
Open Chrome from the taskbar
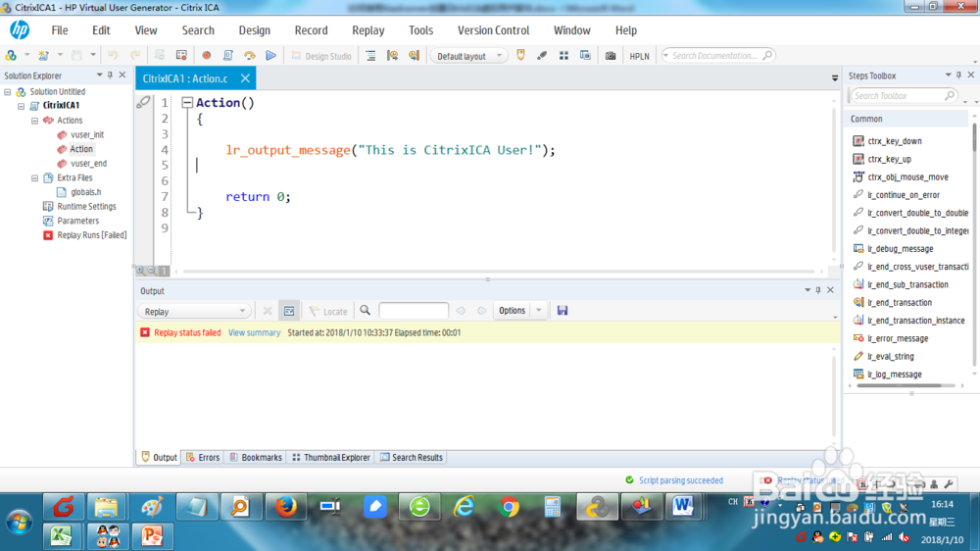[x=509, y=507]
